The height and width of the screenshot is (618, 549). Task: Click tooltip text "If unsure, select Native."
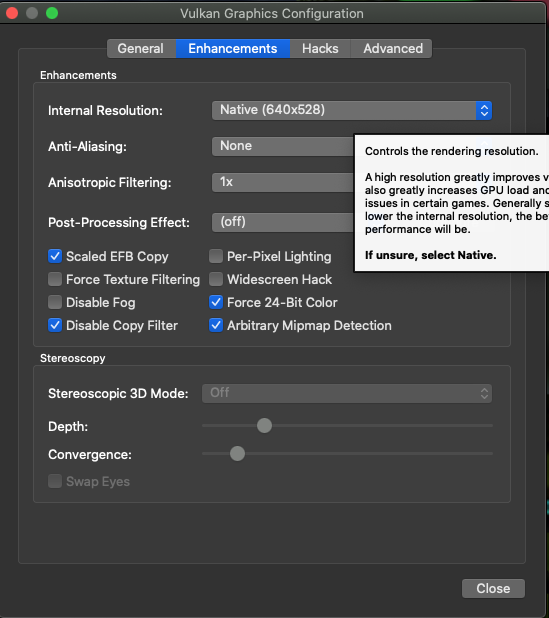(x=430, y=255)
